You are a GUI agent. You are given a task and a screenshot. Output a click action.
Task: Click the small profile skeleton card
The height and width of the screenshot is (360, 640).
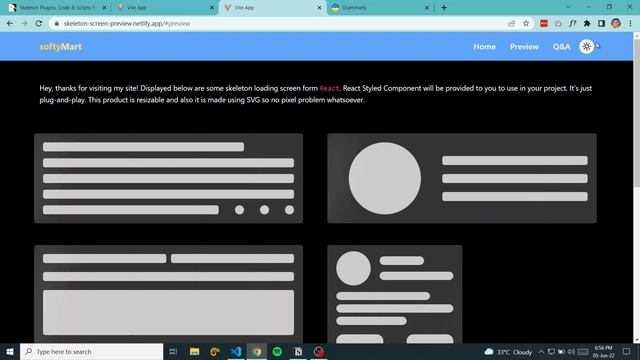[395, 294]
